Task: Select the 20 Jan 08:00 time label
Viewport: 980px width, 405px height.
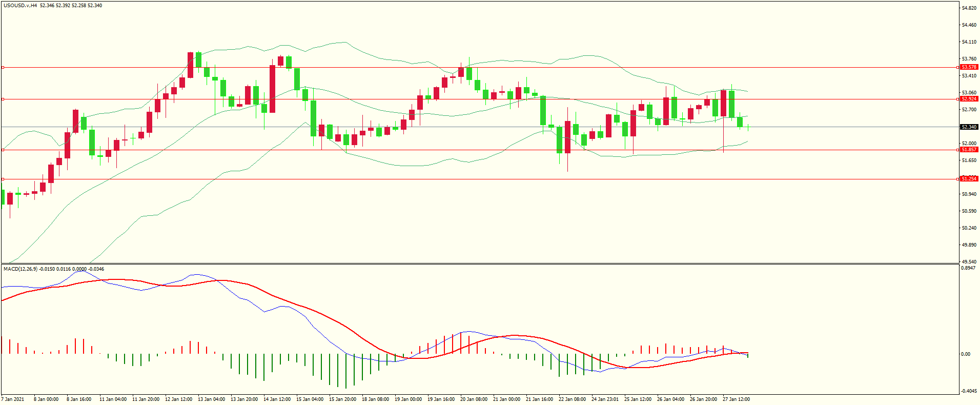Action: coord(474,399)
